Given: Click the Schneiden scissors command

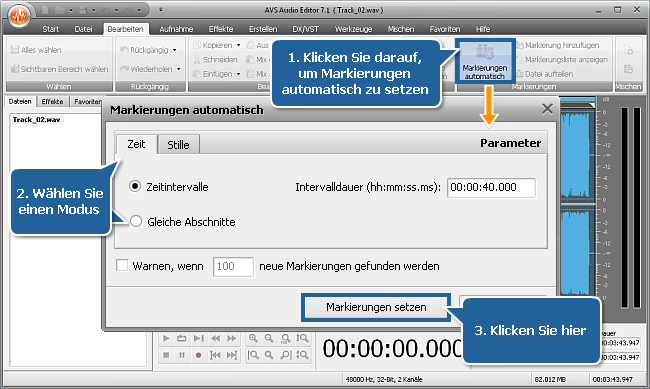Looking at the screenshot, I should tap(215, 60).
